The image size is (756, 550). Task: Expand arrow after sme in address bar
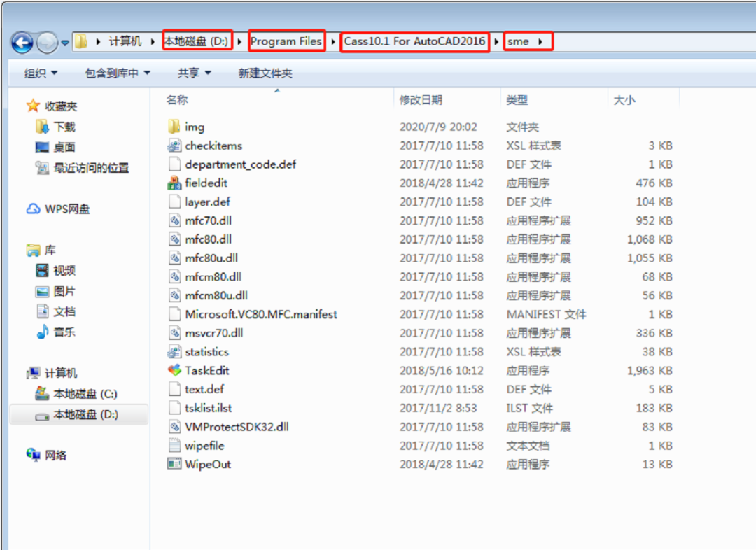(540, 42)
